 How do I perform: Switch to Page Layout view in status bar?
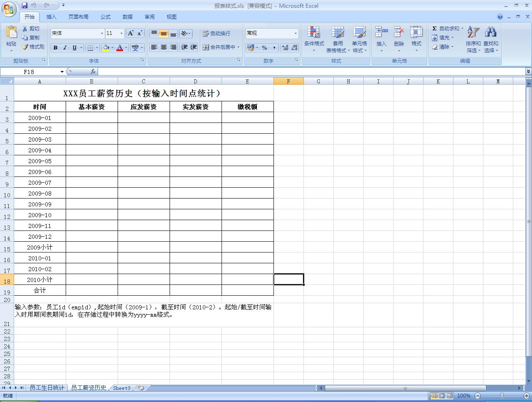442,396
